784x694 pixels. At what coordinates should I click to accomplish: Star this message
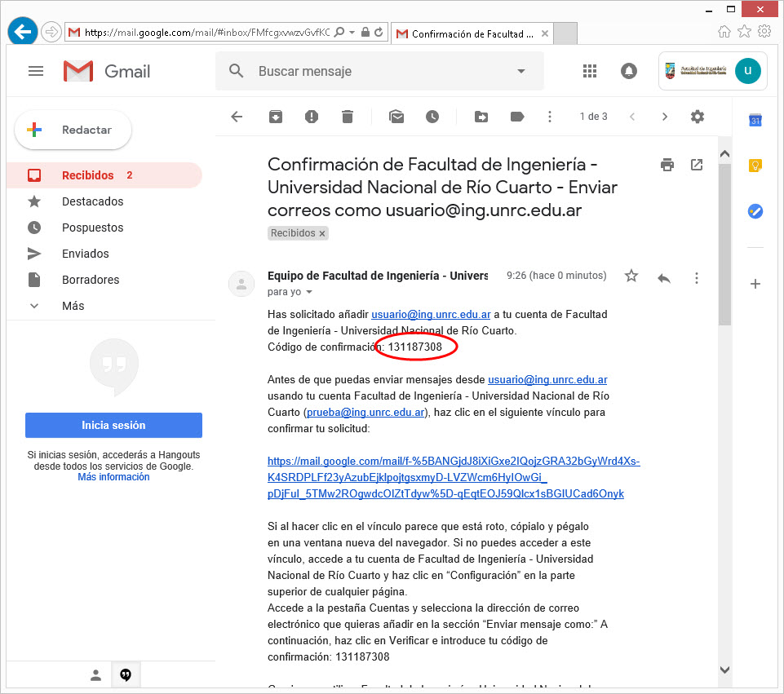tap(631, 276)
